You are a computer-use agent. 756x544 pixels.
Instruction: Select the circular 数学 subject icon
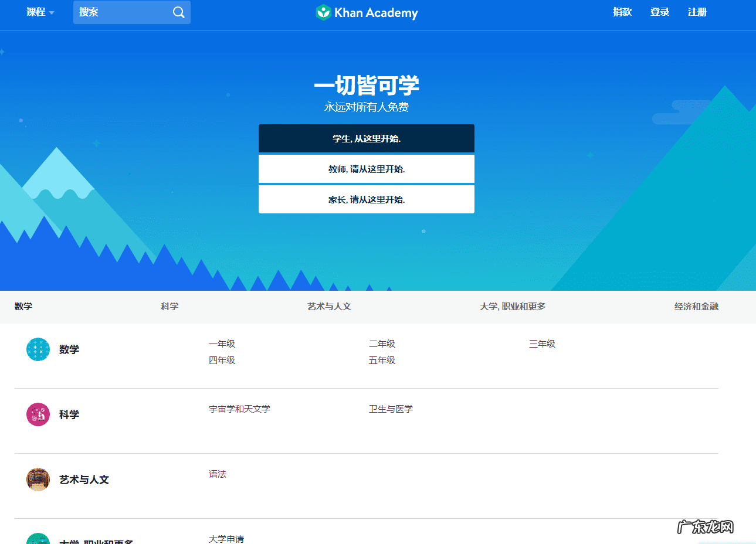[38, 349]
